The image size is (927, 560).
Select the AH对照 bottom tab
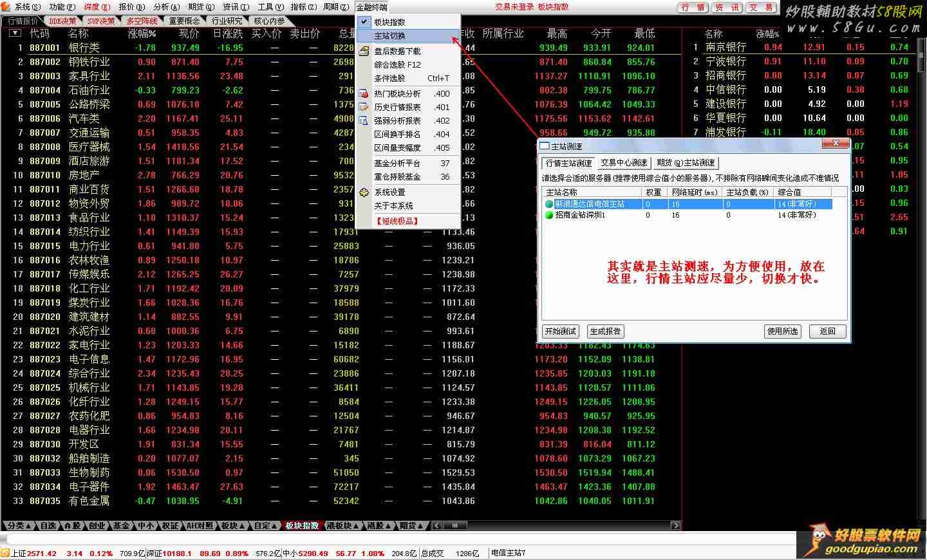tap(200, 526)
